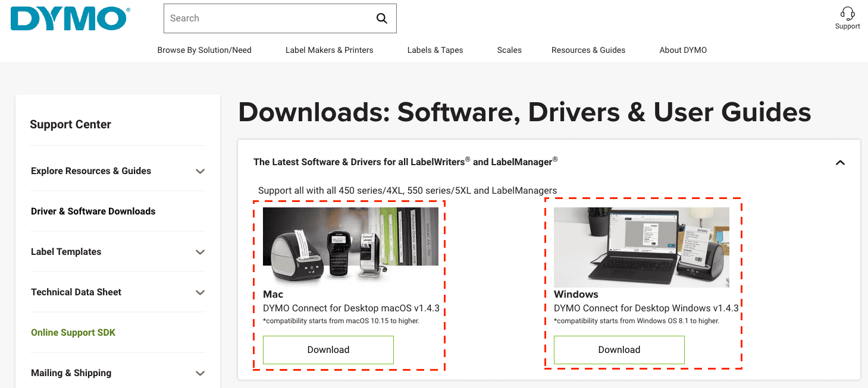Select Label Templates sidebar item
Image resolution: width=868 pixels, height=388 pixels.
[66, 251]
